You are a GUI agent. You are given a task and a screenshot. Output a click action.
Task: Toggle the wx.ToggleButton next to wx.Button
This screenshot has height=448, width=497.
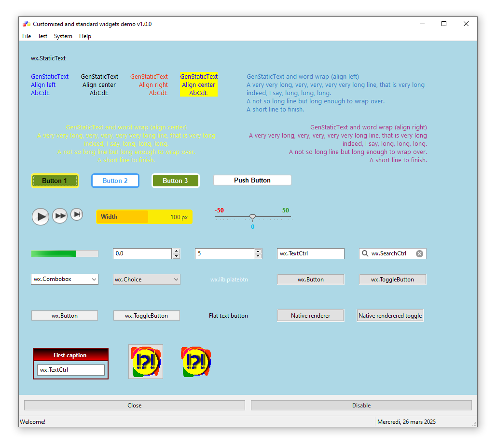click(x=392, y=280)
